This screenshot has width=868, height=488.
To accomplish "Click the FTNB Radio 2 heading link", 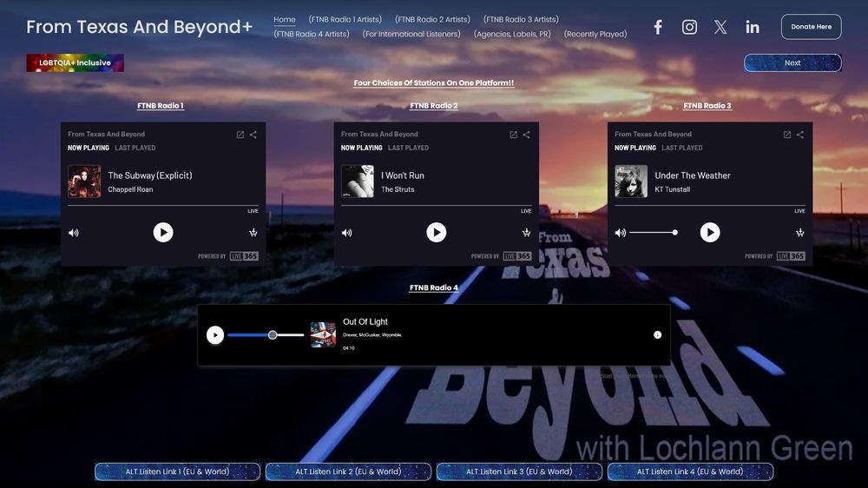I will coord(433,105).
